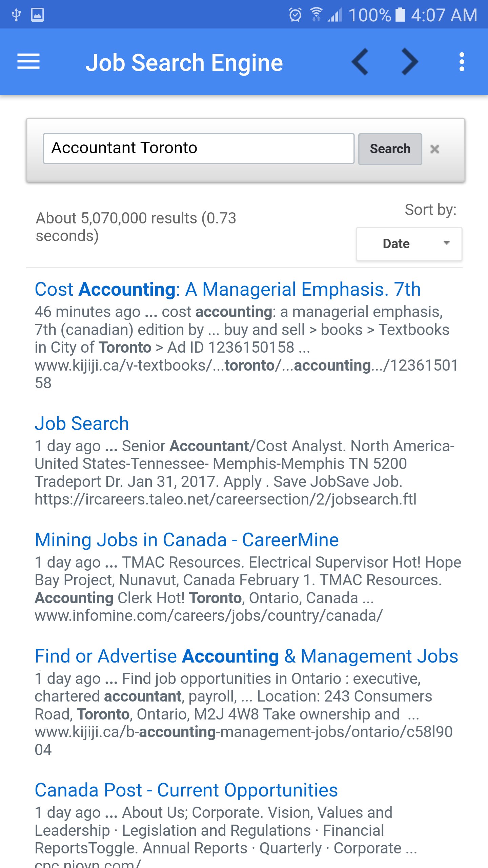Open the hamburger navigation menu
Image resolution: width=488 pixels, height=868 pixels.
(28, 62)
